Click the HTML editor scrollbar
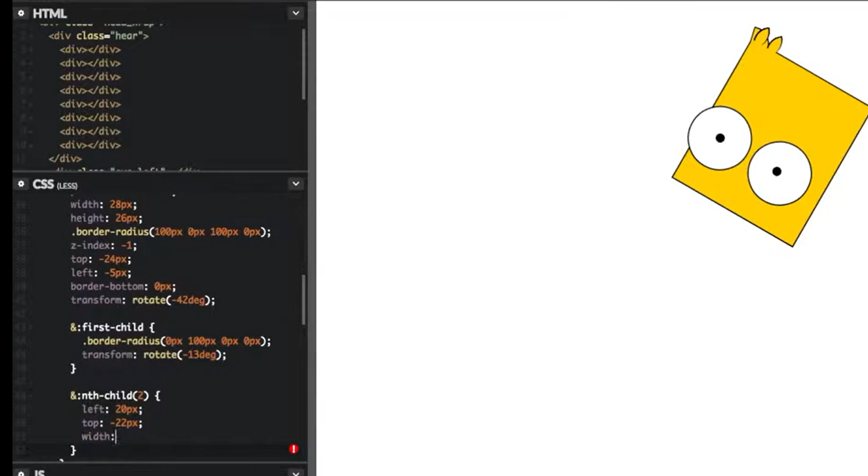Screen dimensions: 868x476 [x=304, y=66]
